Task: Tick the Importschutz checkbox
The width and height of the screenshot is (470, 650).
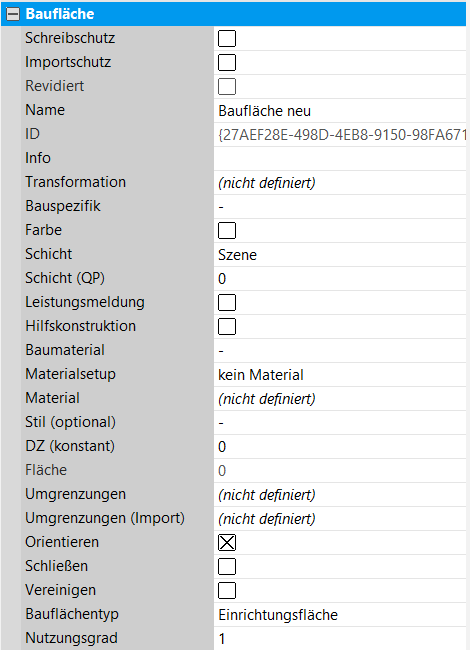Action: click(x=227, y=63)
